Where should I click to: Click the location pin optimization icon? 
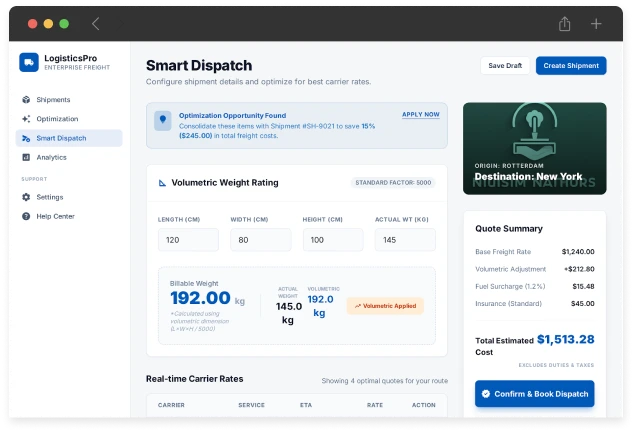coord(162,119)
